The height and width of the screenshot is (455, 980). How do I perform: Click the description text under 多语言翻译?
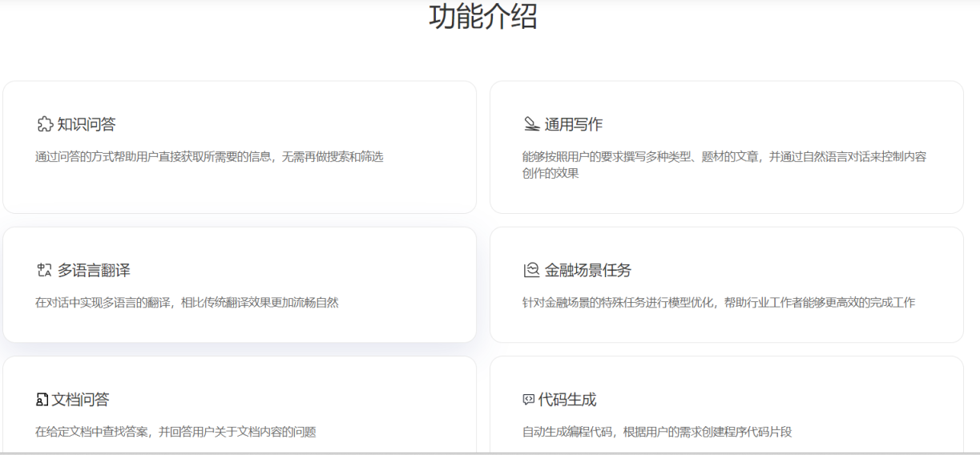(x=187, y=303)
